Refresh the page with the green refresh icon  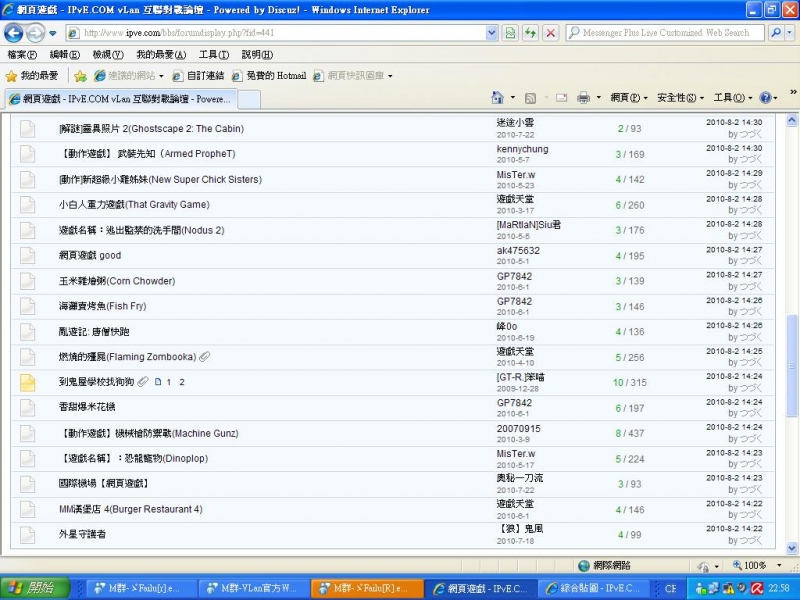pos(531,33)
